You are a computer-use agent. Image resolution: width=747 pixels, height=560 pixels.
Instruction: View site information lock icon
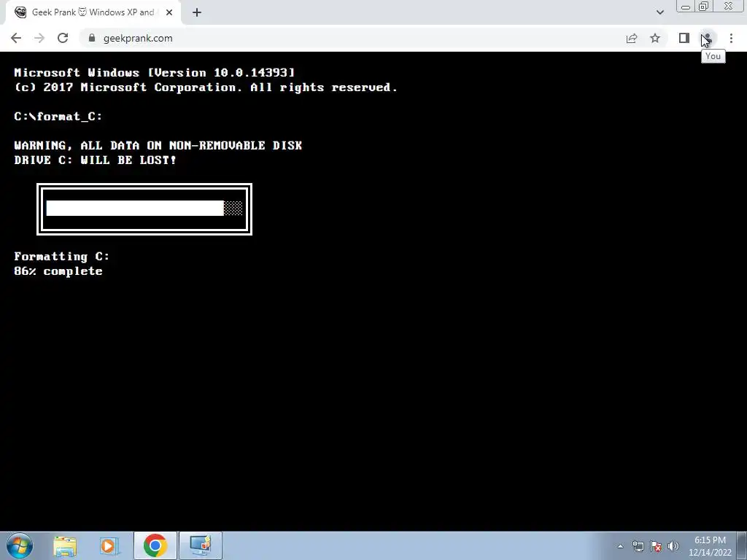tap(91, 38)
